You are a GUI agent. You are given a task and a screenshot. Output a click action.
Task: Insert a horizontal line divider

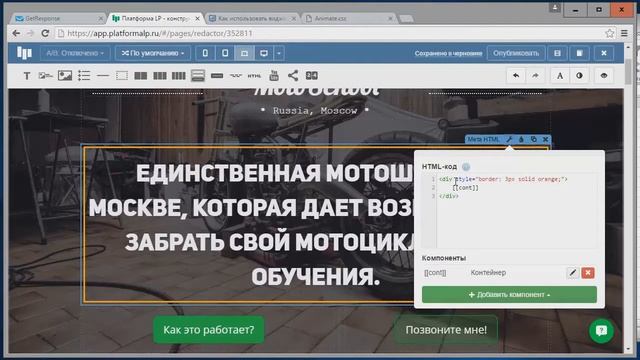(103, 76)
